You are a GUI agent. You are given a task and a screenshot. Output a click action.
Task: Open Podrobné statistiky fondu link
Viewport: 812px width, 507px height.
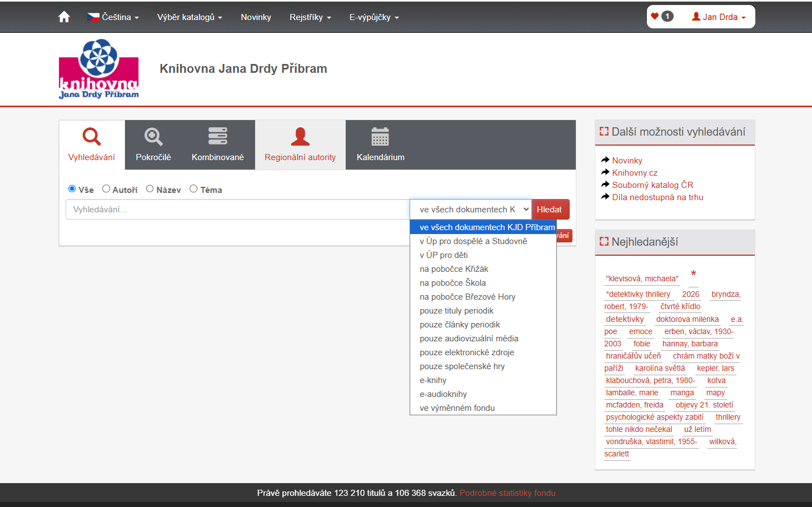(507, 493)
